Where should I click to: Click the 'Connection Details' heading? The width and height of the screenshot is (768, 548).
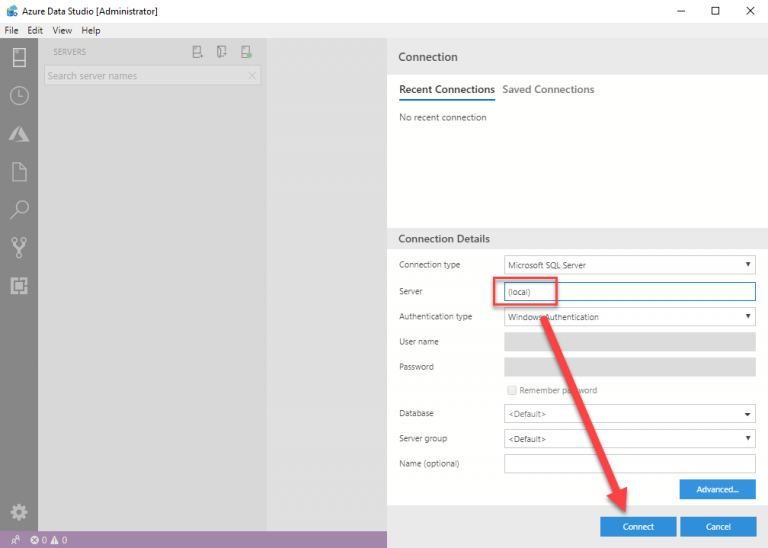pyautogui.click(x=444, y=239)
